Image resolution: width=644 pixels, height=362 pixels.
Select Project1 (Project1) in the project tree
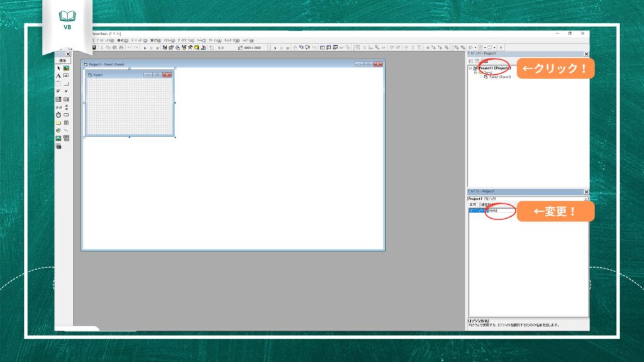[x=494, y=68]
